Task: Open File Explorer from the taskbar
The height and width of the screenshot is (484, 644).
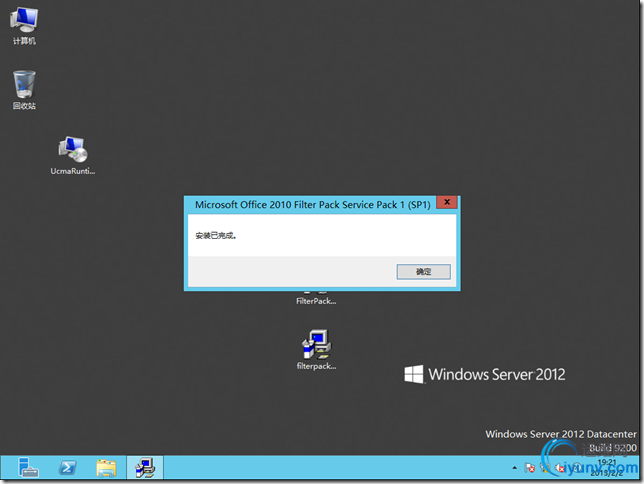Action: (106, 468)
